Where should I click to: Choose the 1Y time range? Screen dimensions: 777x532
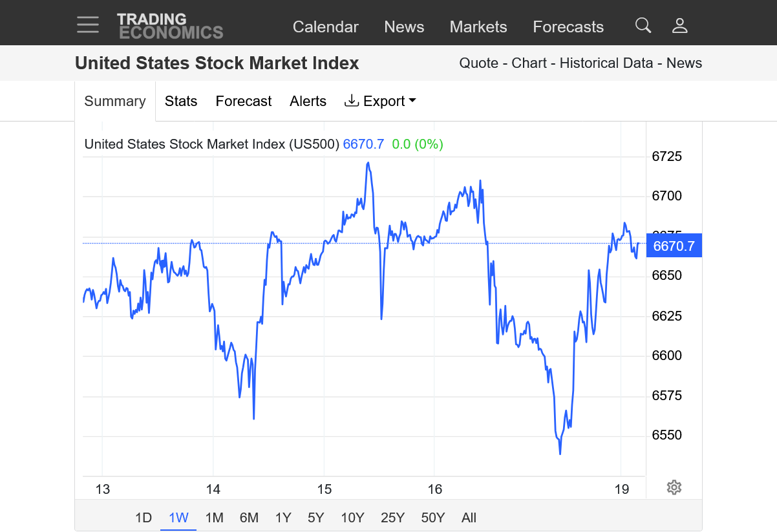point(283,518)
